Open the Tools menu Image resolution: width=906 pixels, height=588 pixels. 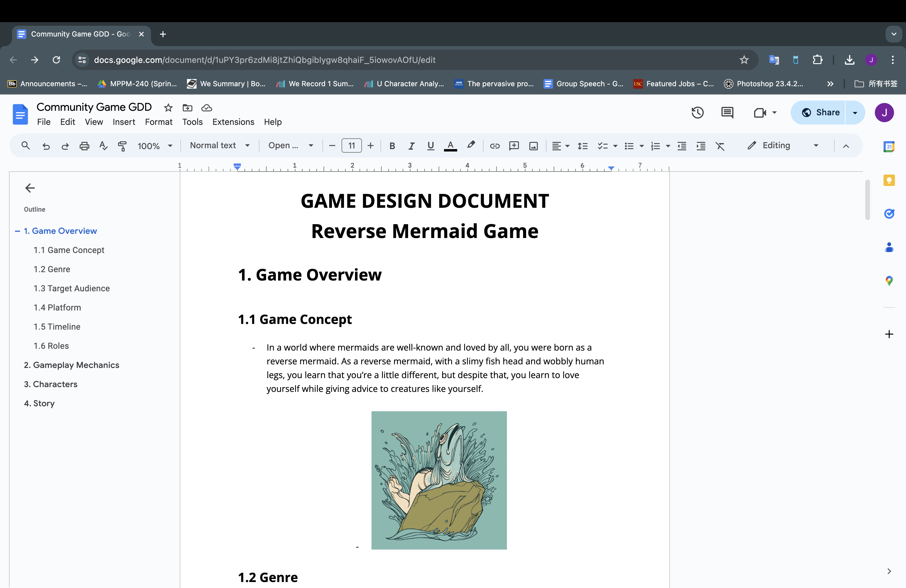(192, 122)
